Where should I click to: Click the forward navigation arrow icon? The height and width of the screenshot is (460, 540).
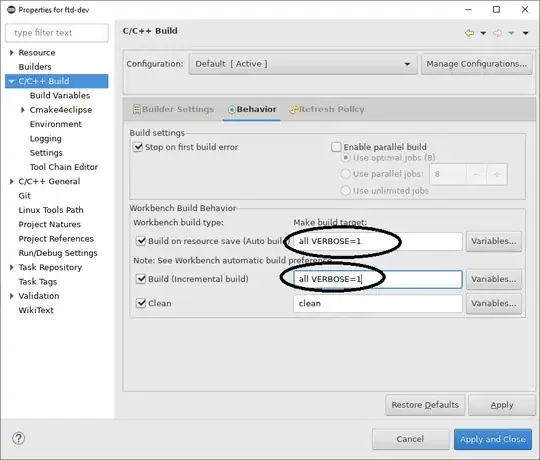[497, 33]
